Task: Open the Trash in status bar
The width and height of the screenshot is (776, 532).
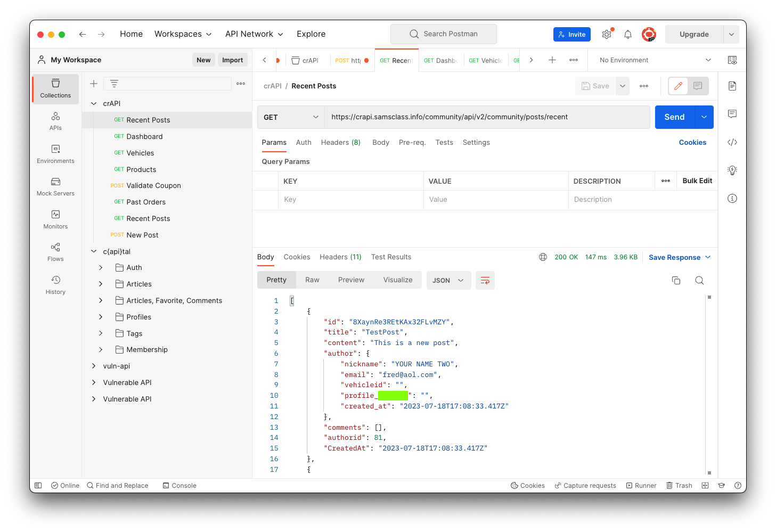Action: 679,486
